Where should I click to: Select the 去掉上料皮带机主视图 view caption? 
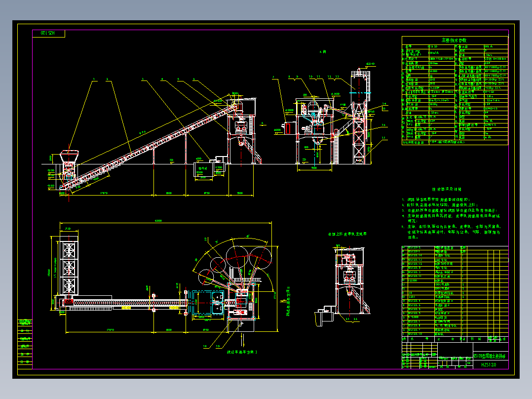pyautogui.click(x=347, y=234)
